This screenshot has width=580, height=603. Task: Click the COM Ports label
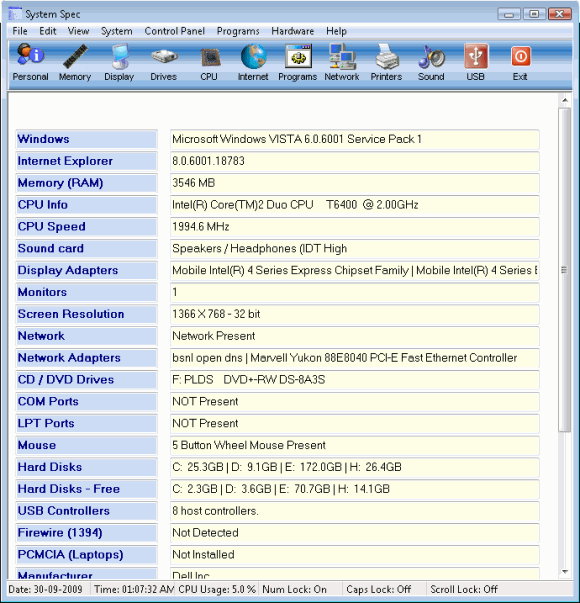(87, 401)
